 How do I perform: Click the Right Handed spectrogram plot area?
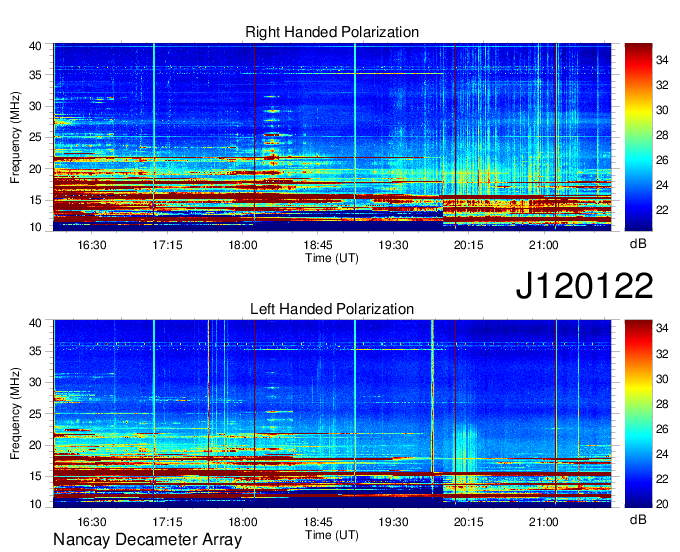(x=332, y=137)
